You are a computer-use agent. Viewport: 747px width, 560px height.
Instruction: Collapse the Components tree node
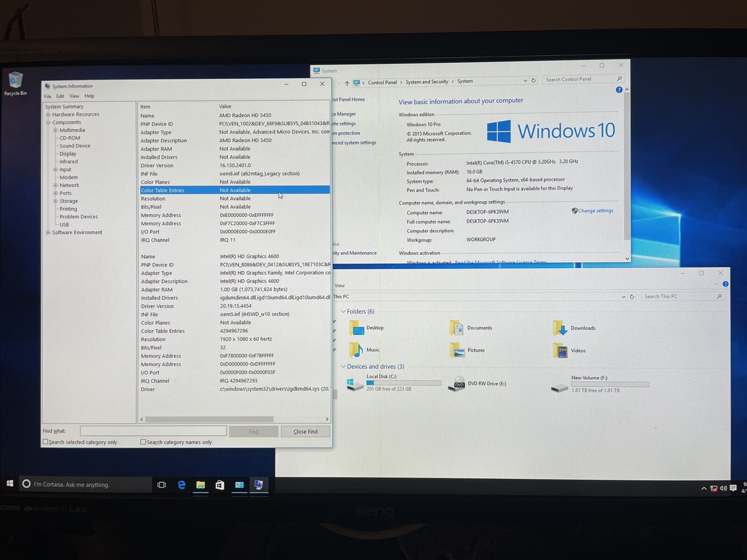click(x=48, y=123)
